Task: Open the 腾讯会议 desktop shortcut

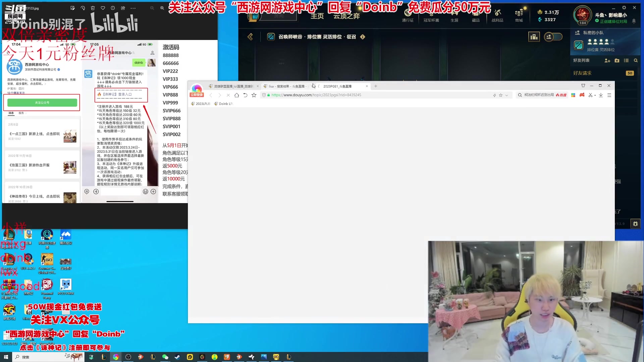Action: [66, 237]
